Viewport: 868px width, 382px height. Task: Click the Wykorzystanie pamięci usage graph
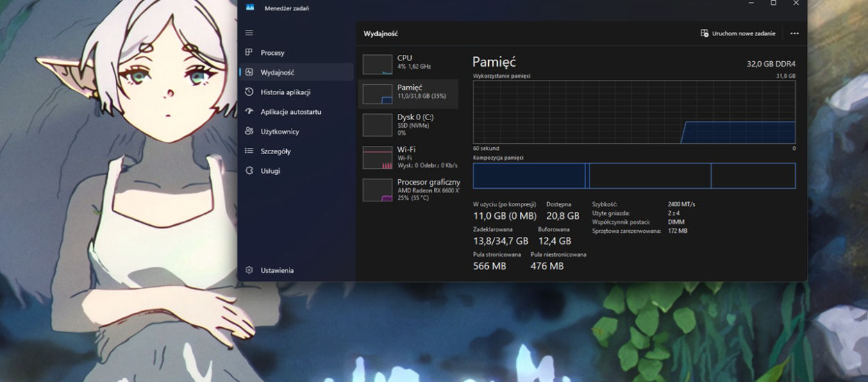pyautogui.click(x=634, y=112)
